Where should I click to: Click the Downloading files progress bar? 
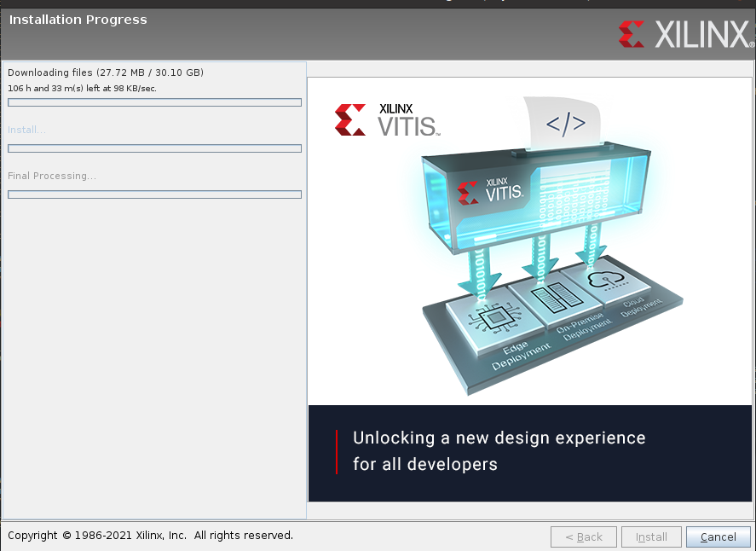click(154, 102)
